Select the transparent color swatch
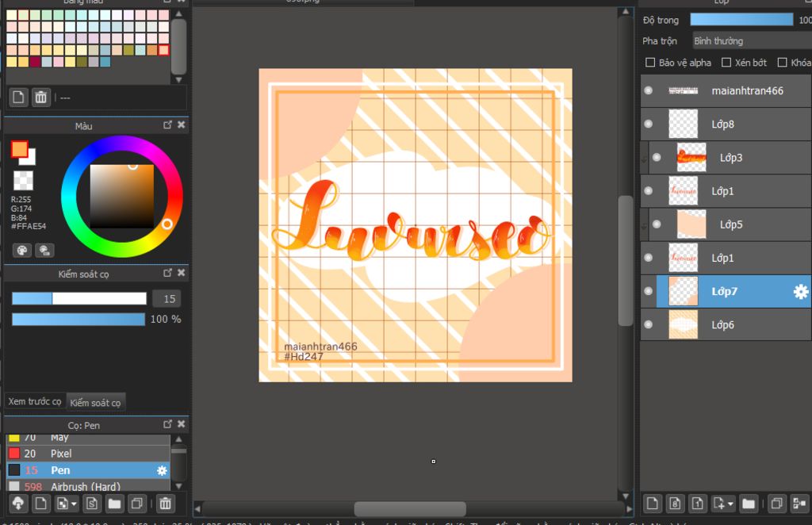This screenshot has height=525, width=812. (x=23, y=181)
